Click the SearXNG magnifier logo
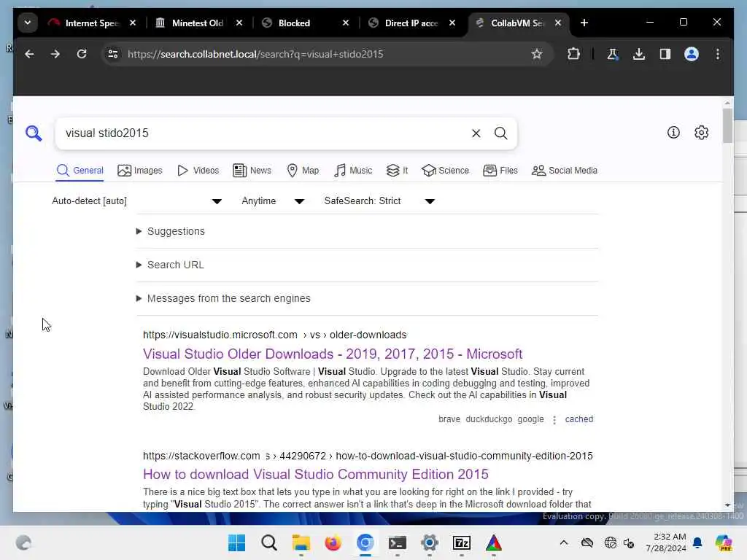The width and height of the screenshot is (747, 560). [x=34, y=133]
